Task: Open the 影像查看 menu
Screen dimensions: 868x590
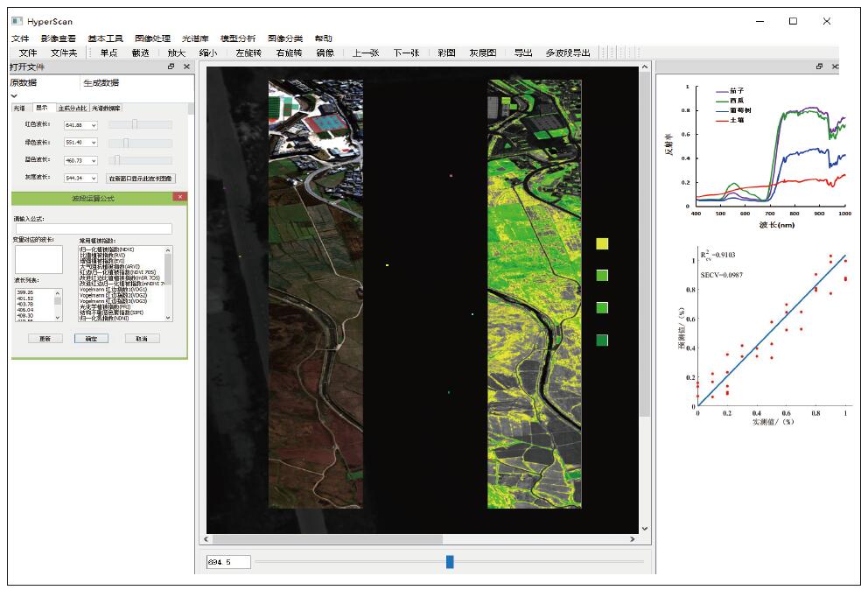Action: coord(58,39)
